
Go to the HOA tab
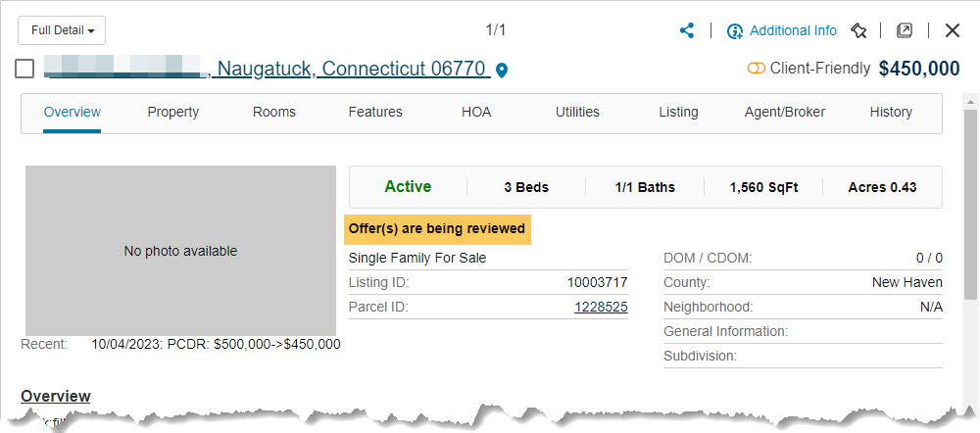(476, 112)
